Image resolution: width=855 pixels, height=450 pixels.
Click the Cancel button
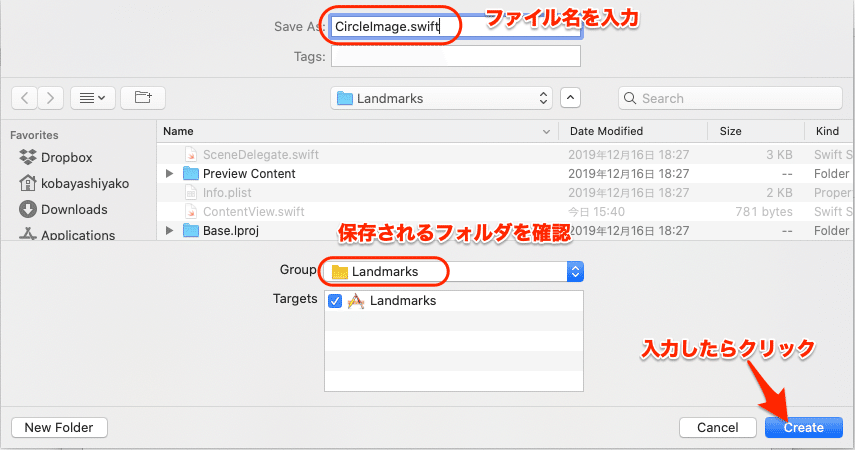[x=718, y=428]
